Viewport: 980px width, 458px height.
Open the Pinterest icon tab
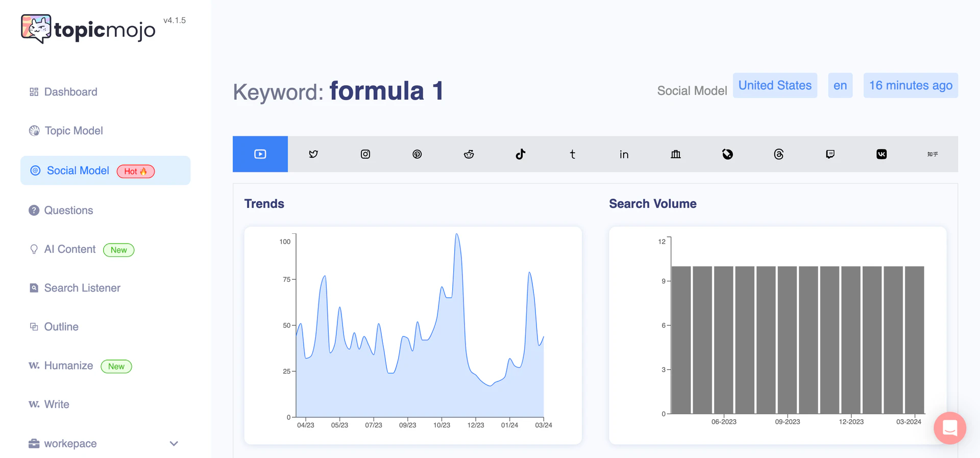pos(417,154)
